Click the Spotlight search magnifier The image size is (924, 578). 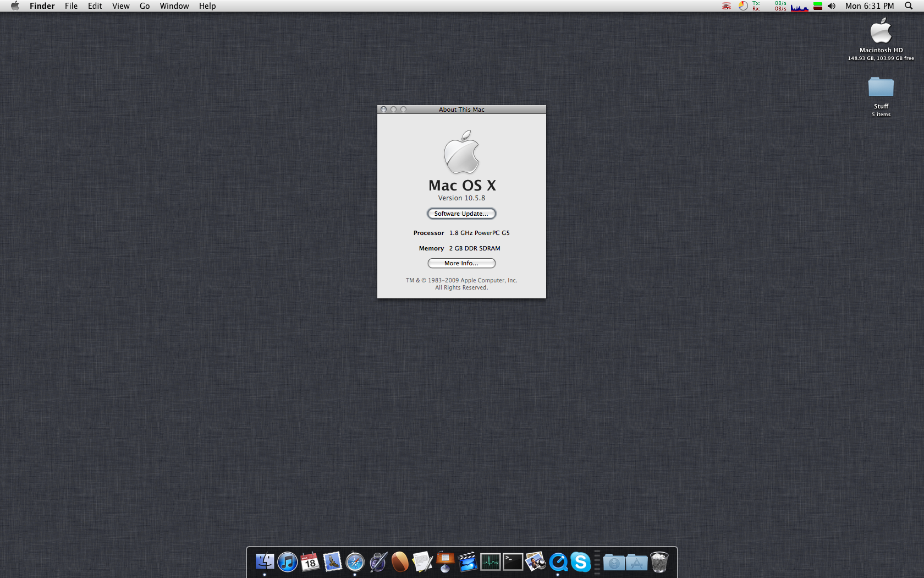click(x=909, y=6)
